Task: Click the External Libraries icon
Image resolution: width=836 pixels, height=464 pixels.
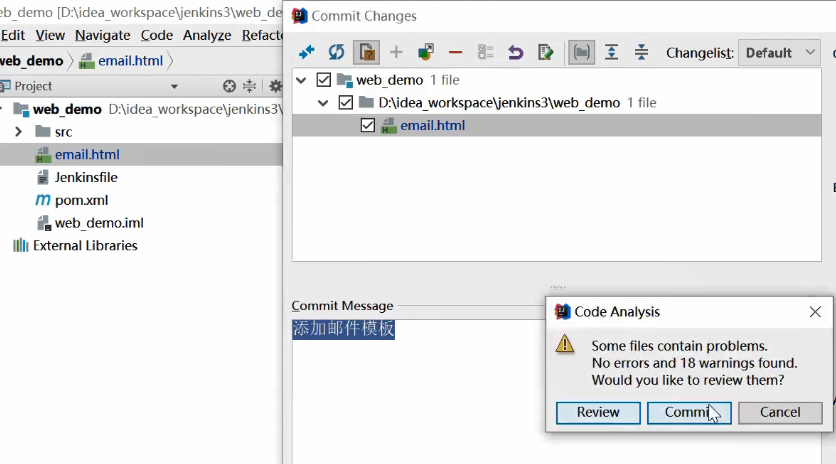Action: 21,245
